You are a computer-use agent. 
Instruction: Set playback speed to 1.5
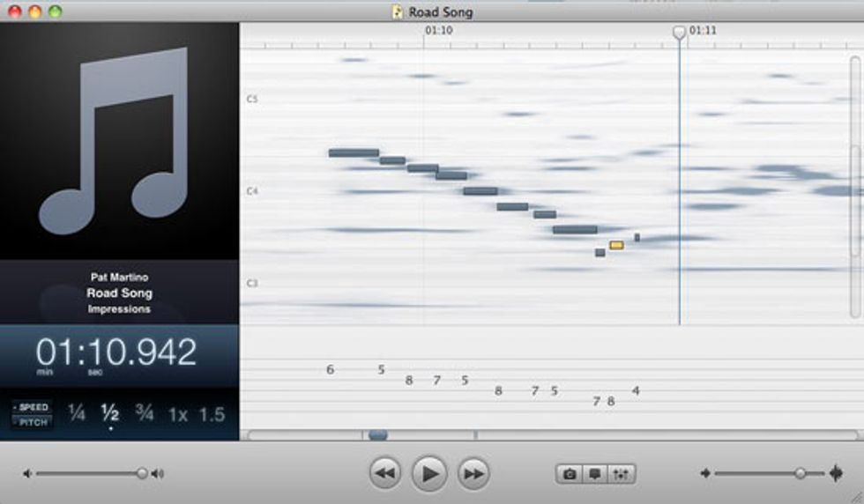212,414
